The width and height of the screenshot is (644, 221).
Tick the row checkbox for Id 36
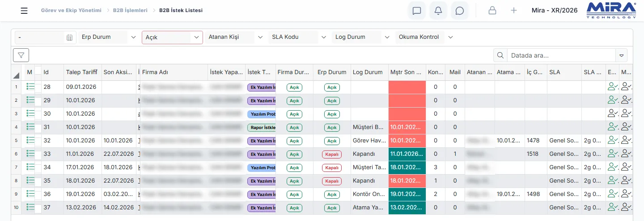(x=38, y=196)
